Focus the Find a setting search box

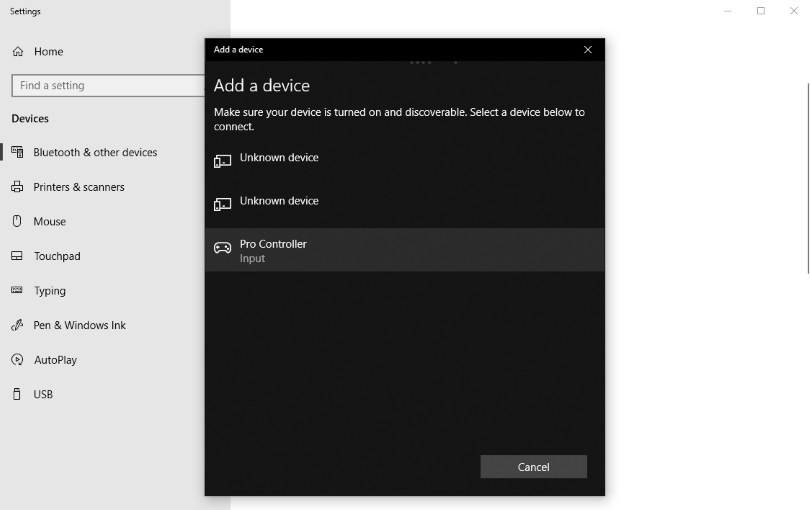point(108,85)
